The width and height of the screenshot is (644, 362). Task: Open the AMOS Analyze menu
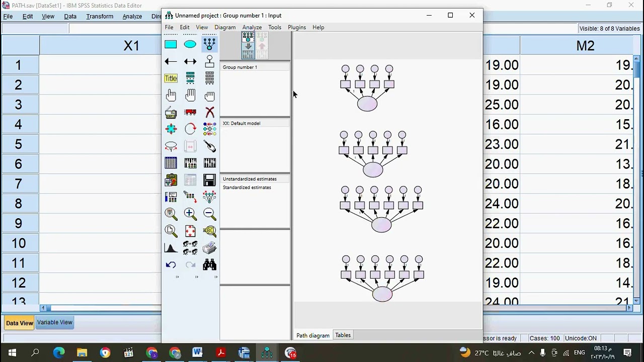252,27
